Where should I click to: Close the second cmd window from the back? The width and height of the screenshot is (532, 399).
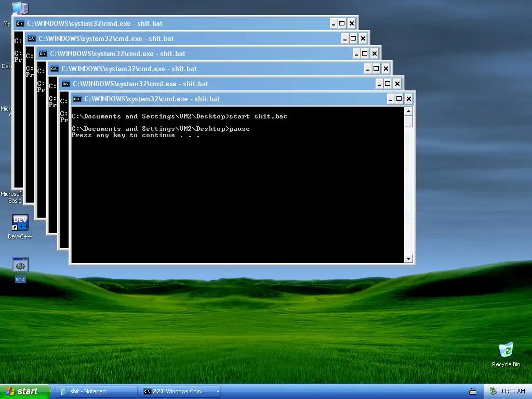click(x=363, y=38)
